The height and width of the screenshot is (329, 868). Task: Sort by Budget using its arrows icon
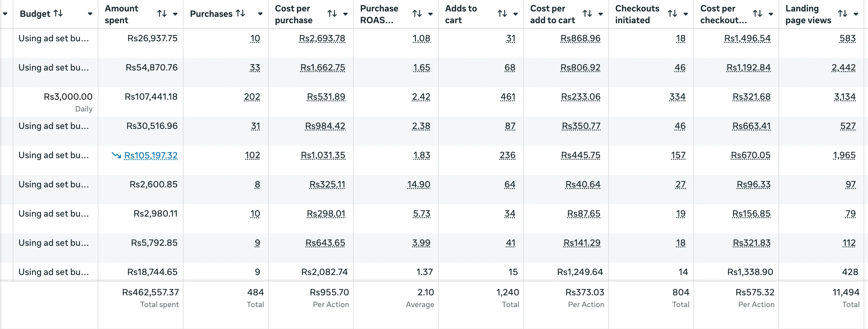[x=58, y=13]
